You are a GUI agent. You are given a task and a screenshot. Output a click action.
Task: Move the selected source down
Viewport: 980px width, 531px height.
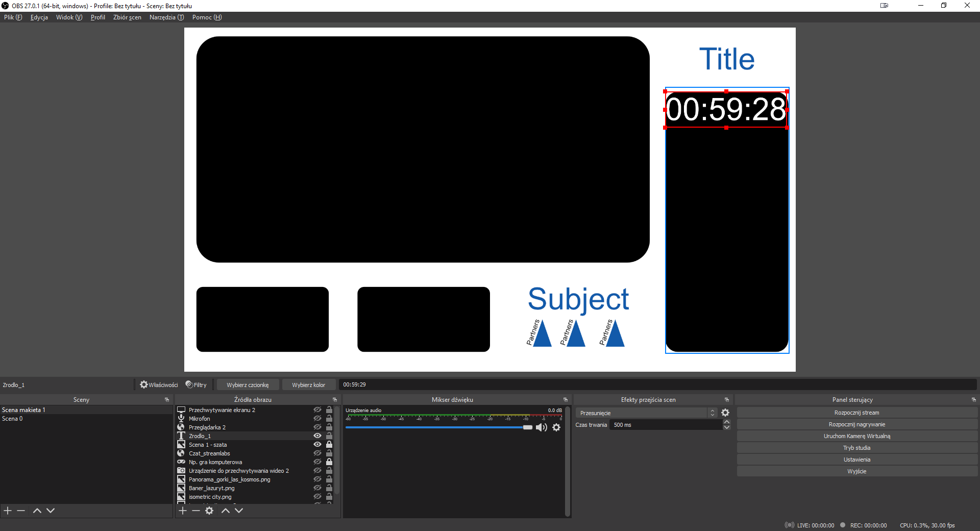pos(239,511)
